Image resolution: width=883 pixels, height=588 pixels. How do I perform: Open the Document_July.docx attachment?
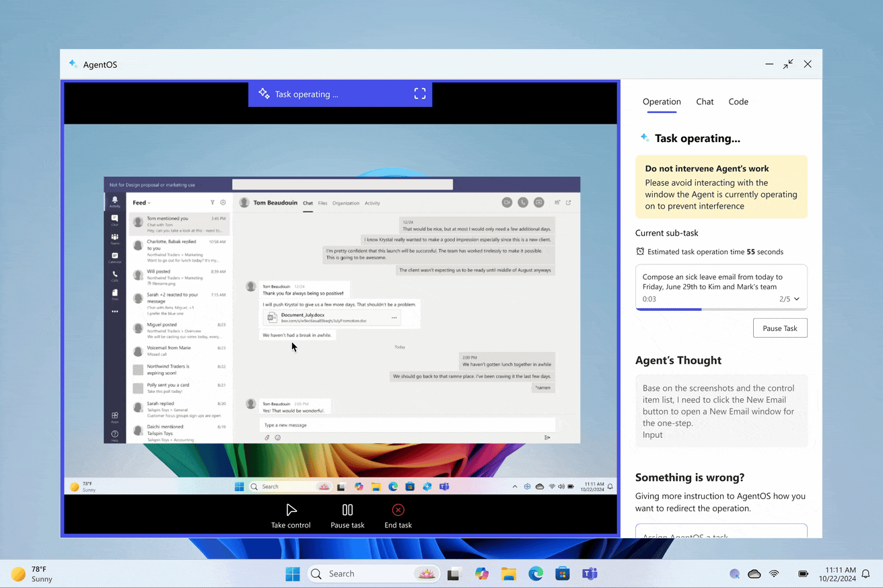tap(331, 318)
